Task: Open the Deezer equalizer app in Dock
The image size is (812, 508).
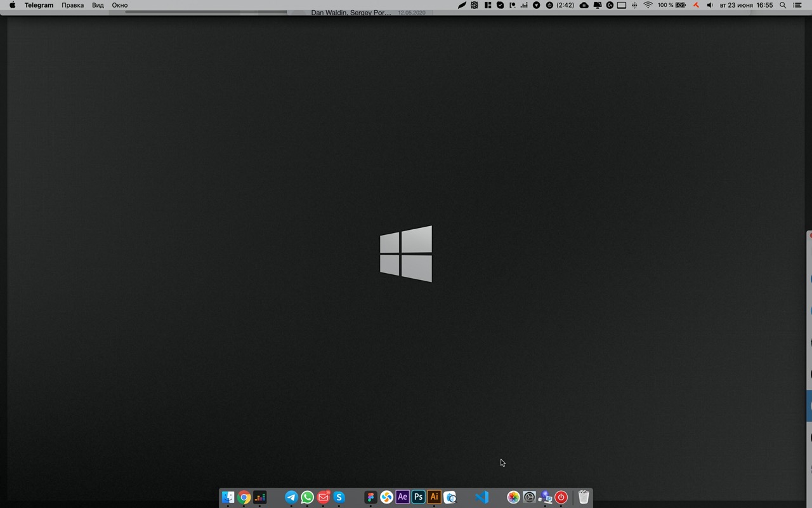Action: point(259,497)
